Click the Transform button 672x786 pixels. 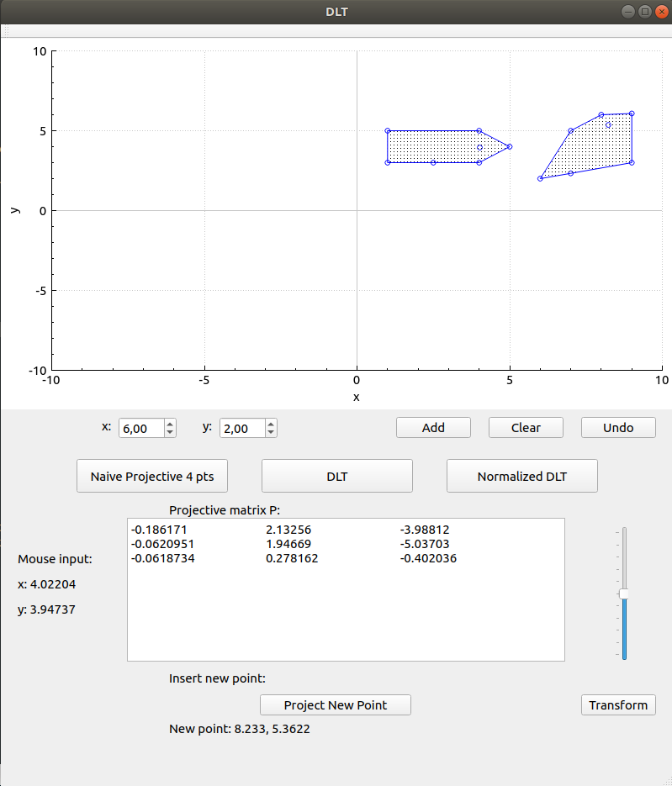point(618,705)
